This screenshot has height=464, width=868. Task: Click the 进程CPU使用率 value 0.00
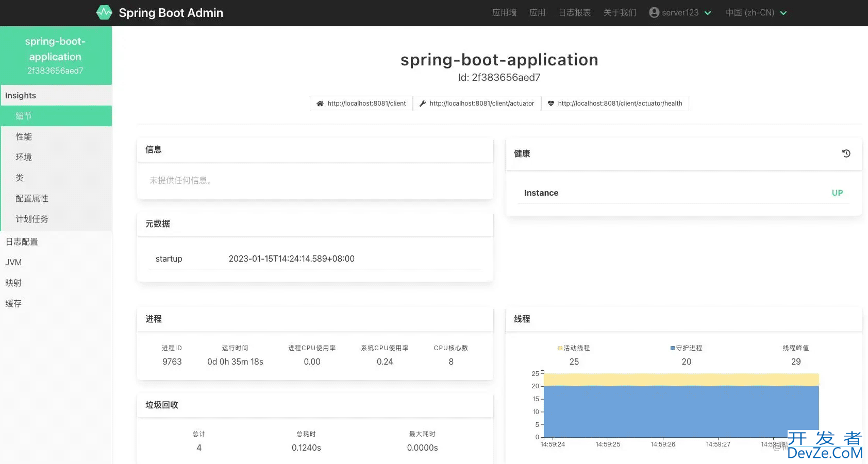[312, 362]
